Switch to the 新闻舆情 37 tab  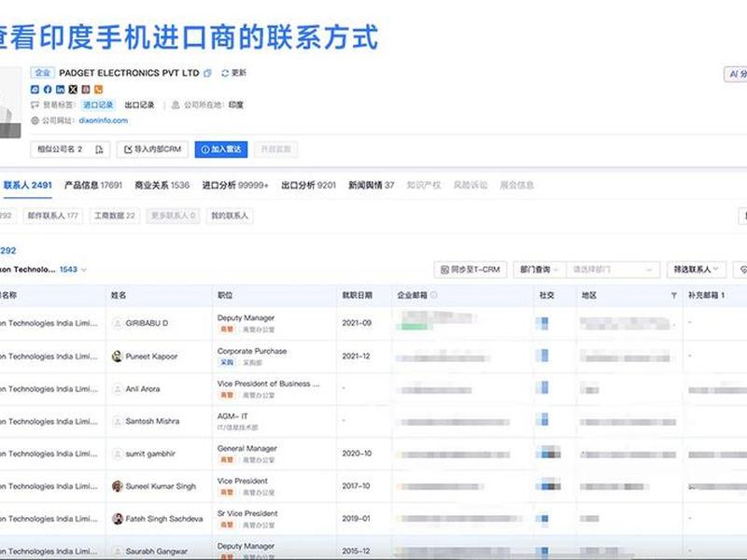click(371, 185)
